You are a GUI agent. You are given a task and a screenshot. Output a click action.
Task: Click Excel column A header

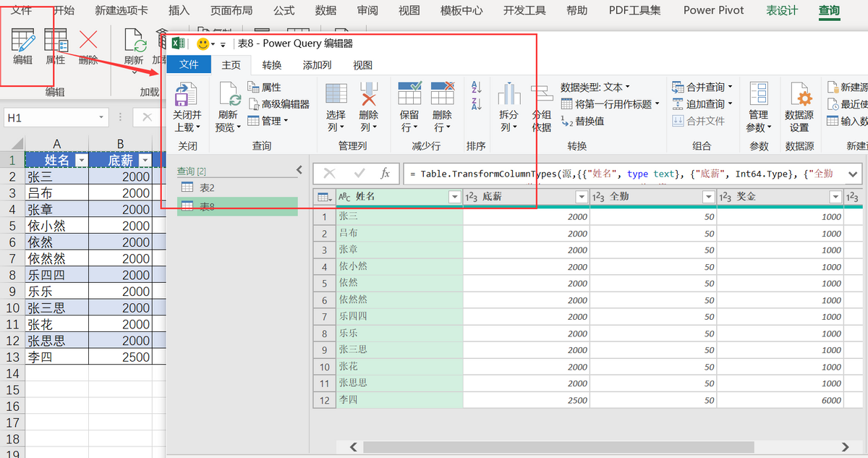coord(56,144)
